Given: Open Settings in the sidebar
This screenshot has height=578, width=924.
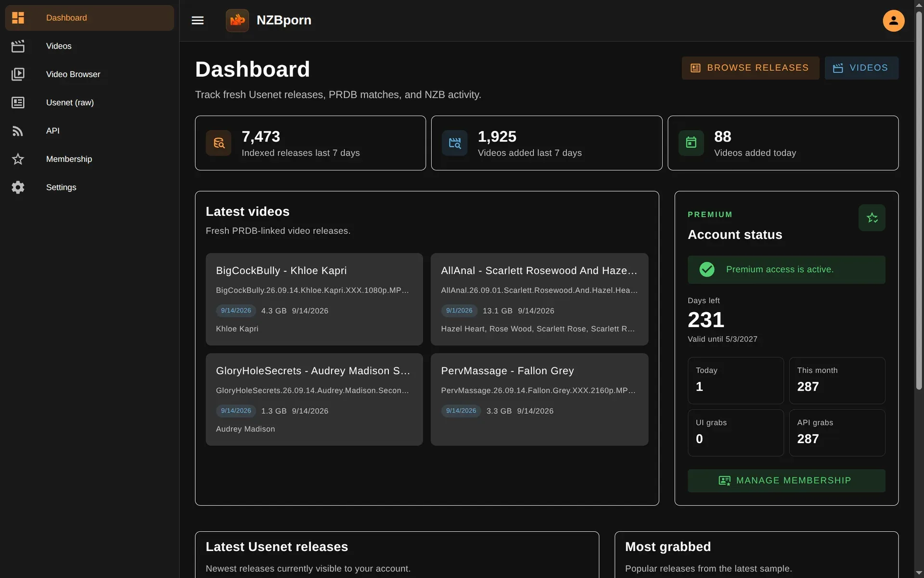Looking at the screenshot, I should click(90, 187).
